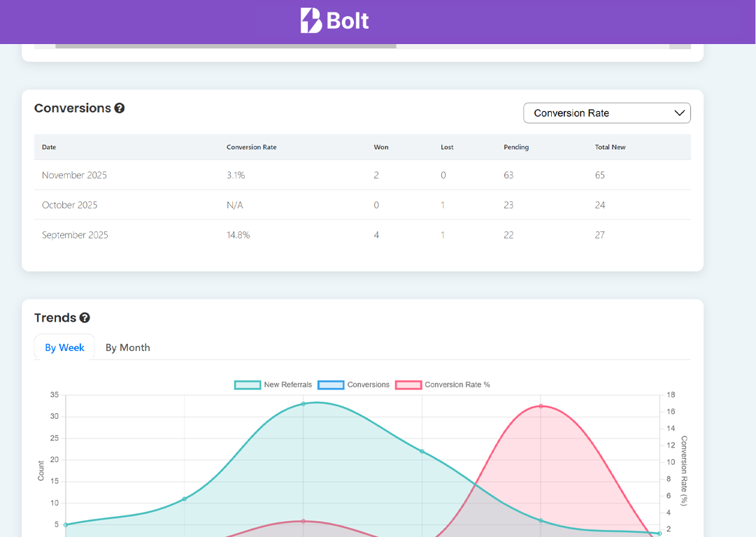
Task: Click the Pending value 63 for November 2025
Action: point(508,175)
